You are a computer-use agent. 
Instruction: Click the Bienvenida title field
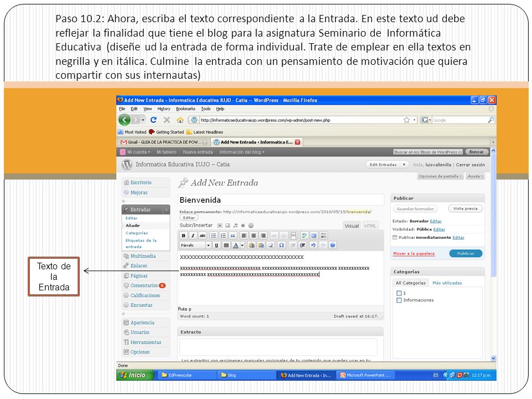(x=281, y=200)
